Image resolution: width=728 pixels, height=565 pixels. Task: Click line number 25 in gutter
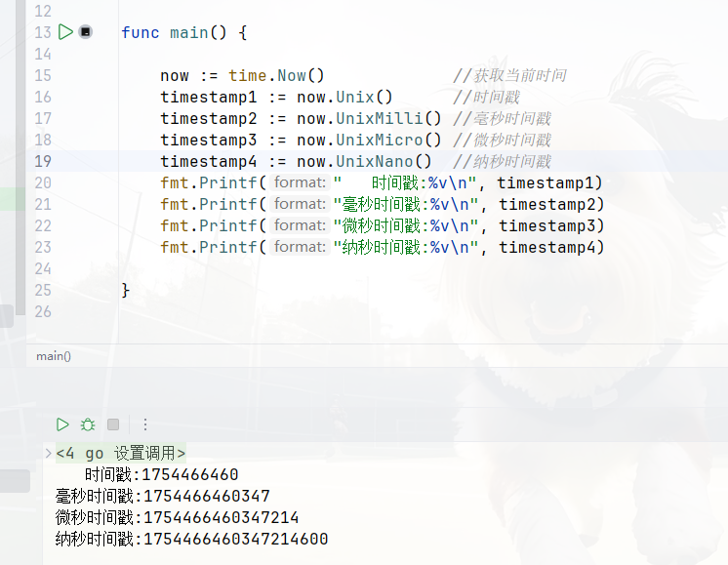[43, 290]
